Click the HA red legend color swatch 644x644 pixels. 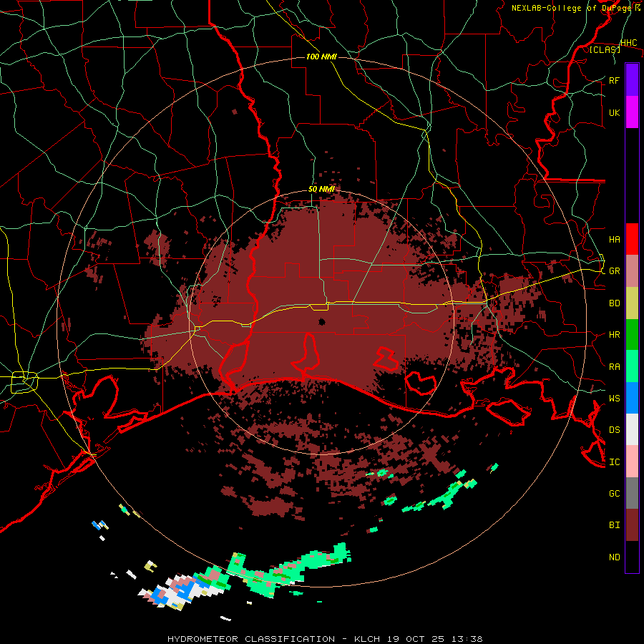pos(632,239)
